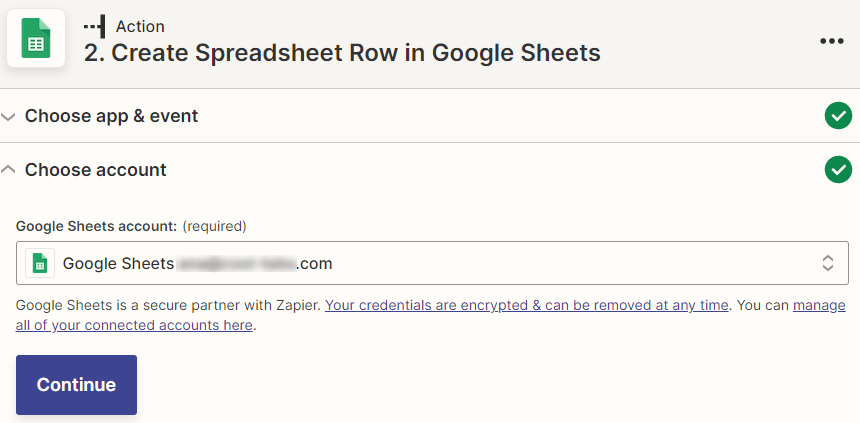Open the three-dot more options menu
This screenshot has width=860, height=423.
click(831, 41)
